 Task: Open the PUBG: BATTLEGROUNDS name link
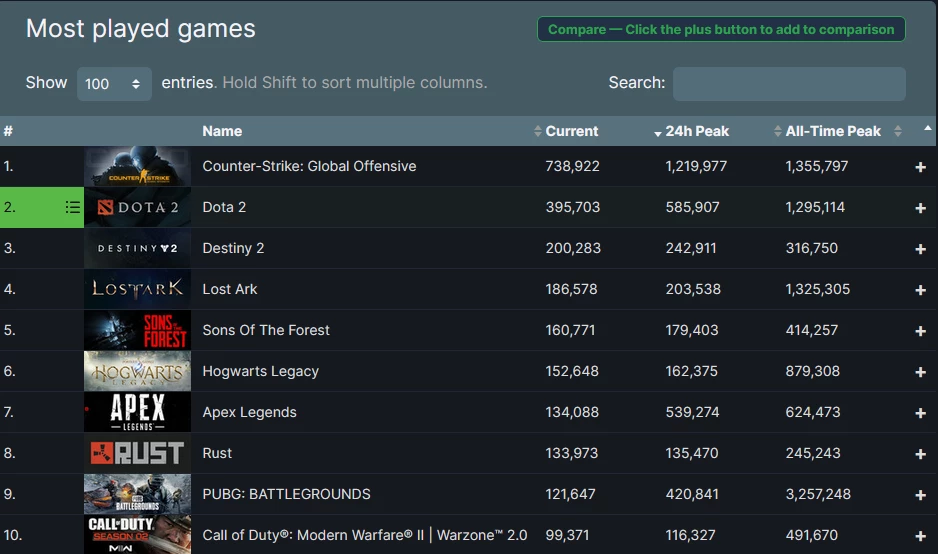click(287, 494)
